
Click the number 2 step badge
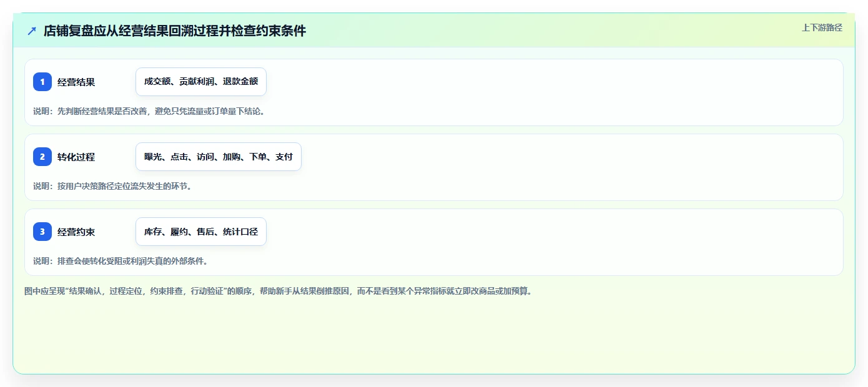pyautogui.click(x=42, y=157)
